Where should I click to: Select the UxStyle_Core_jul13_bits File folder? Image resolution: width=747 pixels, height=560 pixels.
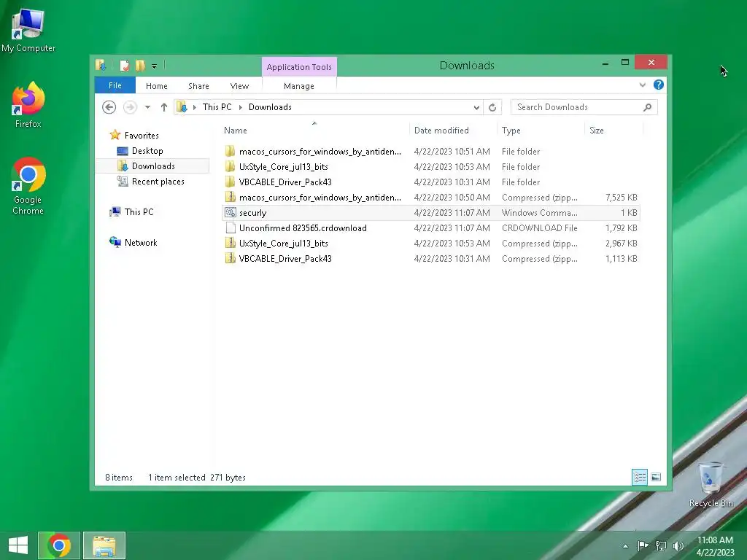[x=430, y=167]
